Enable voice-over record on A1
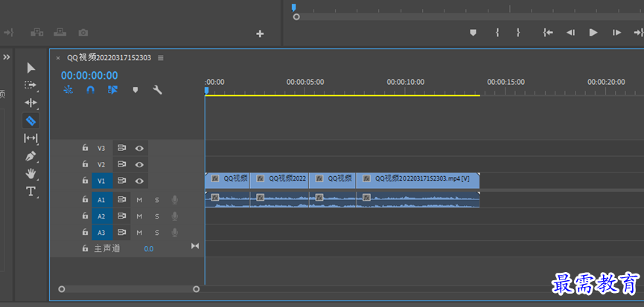Screen dimensions: 644x307 point(174,200)
